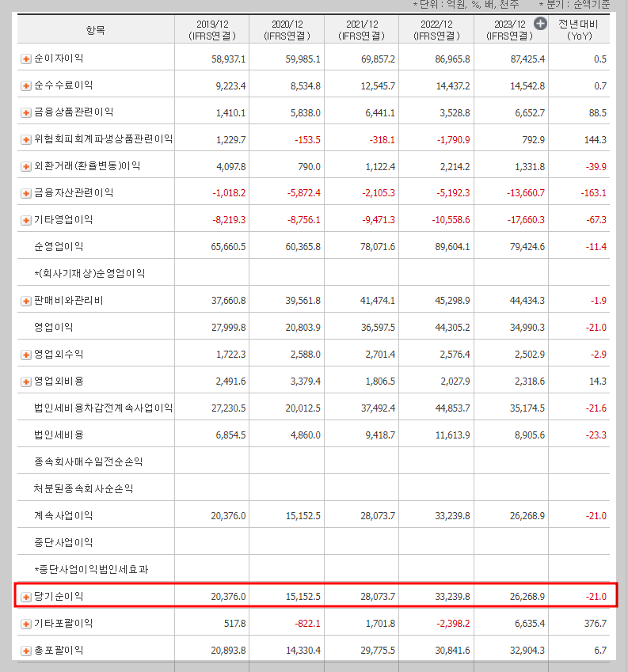Screen dimensions: 628x672
Task: Select the 2019/12 (IFRS연결) column header
Action: (x=212, y=30)
